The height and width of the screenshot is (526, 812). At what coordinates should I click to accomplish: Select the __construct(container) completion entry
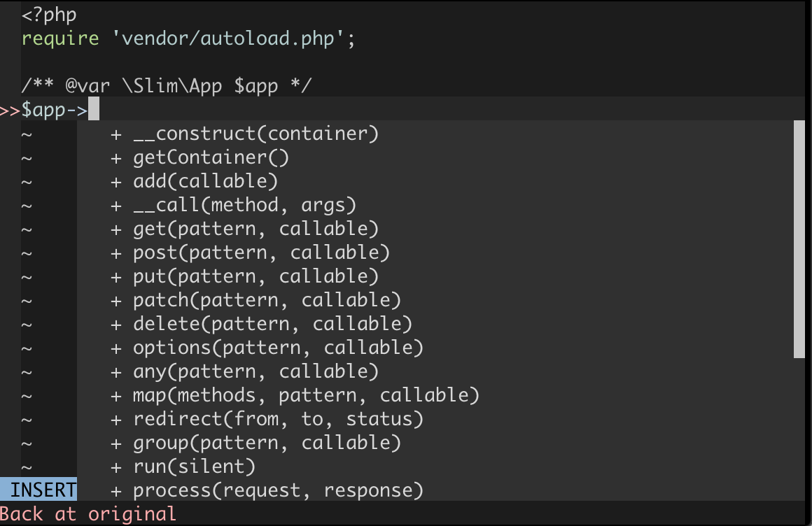pyautogui.click(x=255, y=133)
